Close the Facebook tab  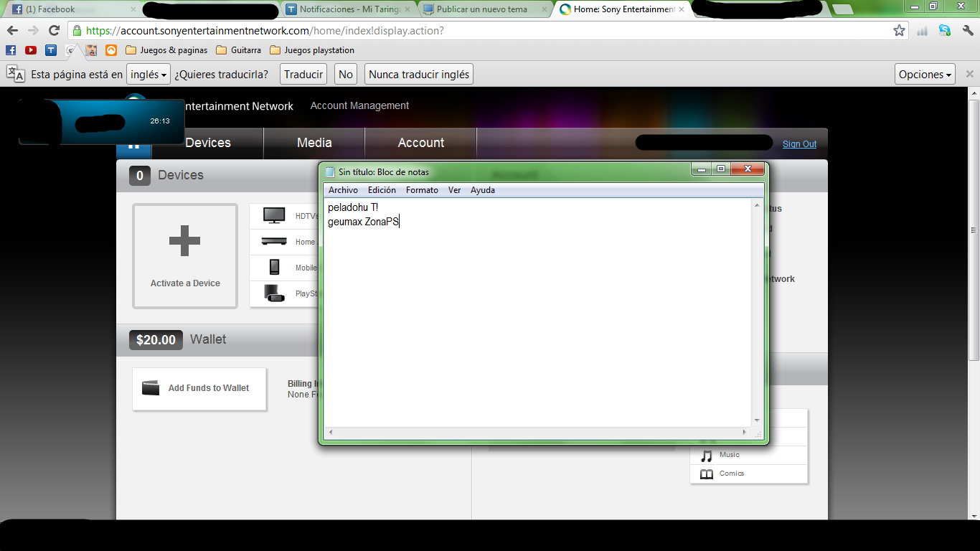pyautogui.click(x=133, y=9)
